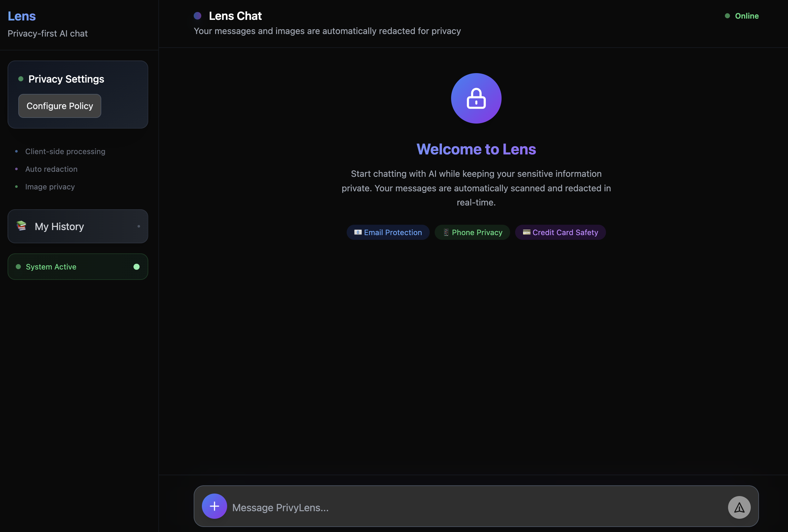788x532 pixels.
Task: Click the Message PrivyLens input field
Action: [x=475, y=507]
